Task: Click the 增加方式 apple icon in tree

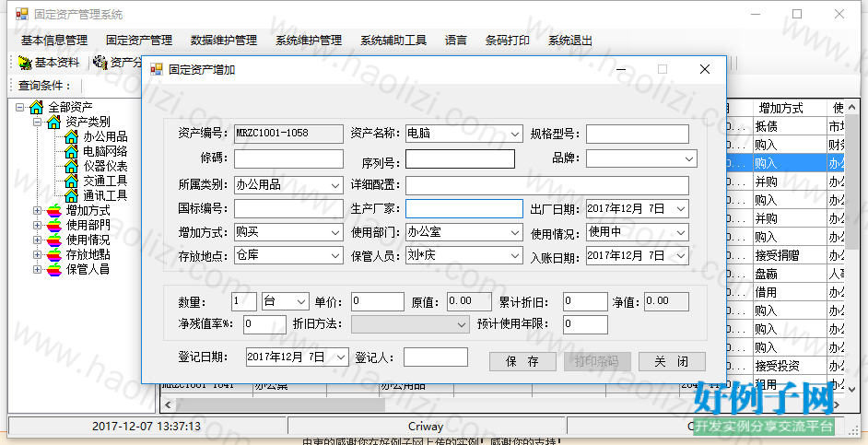Action: coord(54,210)
